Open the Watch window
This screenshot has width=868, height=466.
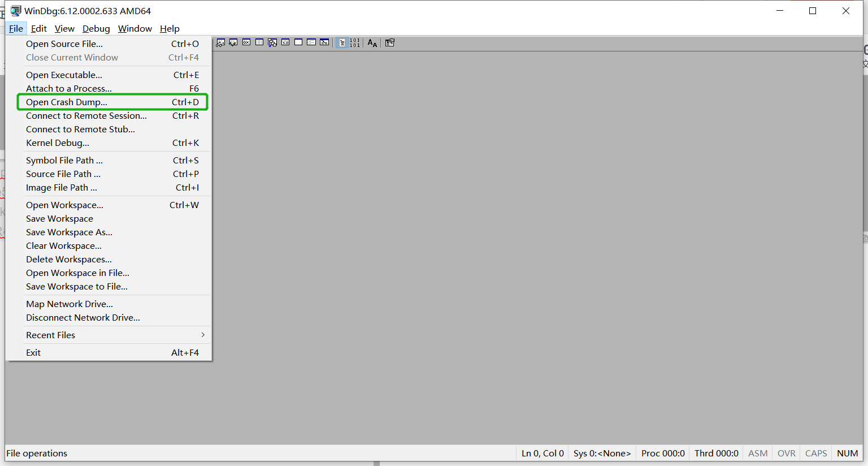point(220,42)
